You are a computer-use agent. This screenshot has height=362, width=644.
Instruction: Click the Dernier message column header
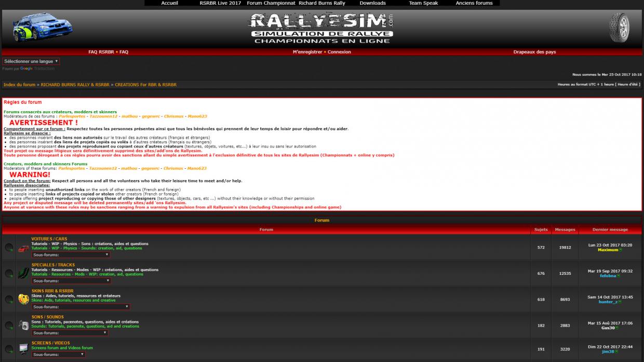pos(610,230)
